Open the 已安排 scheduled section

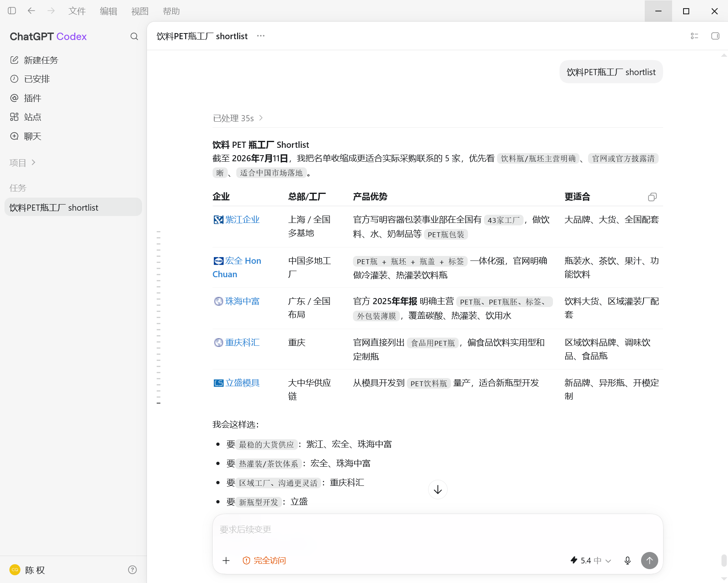click(73, 79)
